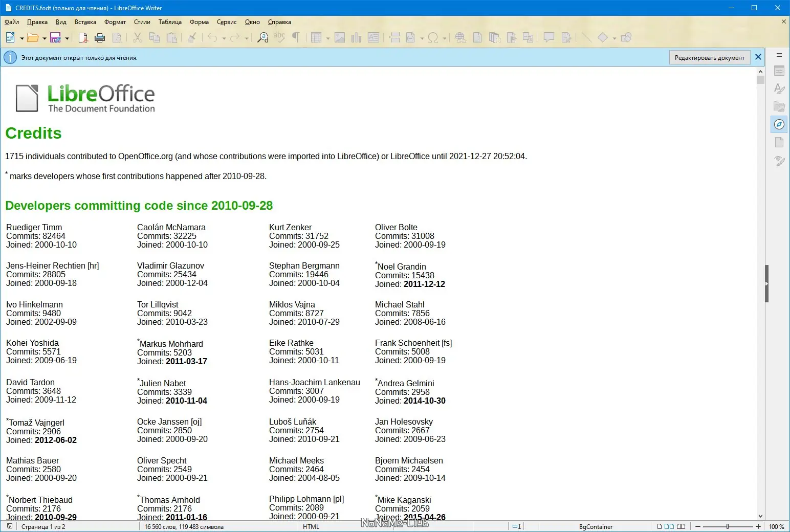The height and width of the screenshot is (532, 790).
Task: Click the Cut scissors icon
Action: pyautogui.click(x=137, y=37)
